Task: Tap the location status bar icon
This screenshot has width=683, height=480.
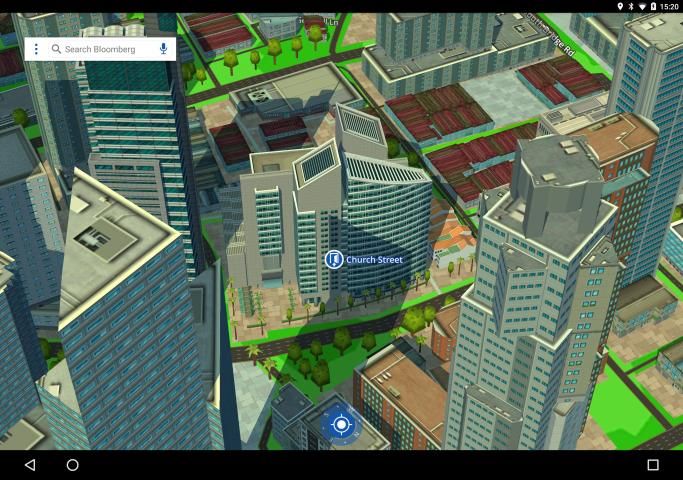Action: tap(620, 6)
